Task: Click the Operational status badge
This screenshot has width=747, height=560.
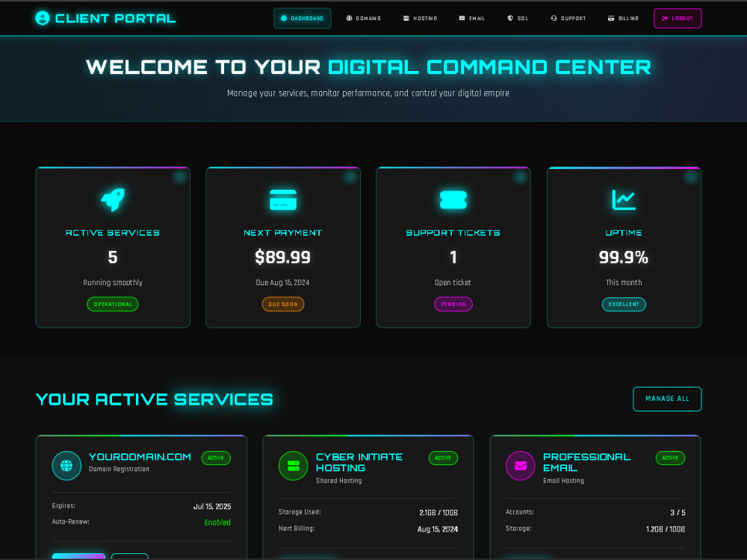Action: pyautogui.click(x=113, y=304)
